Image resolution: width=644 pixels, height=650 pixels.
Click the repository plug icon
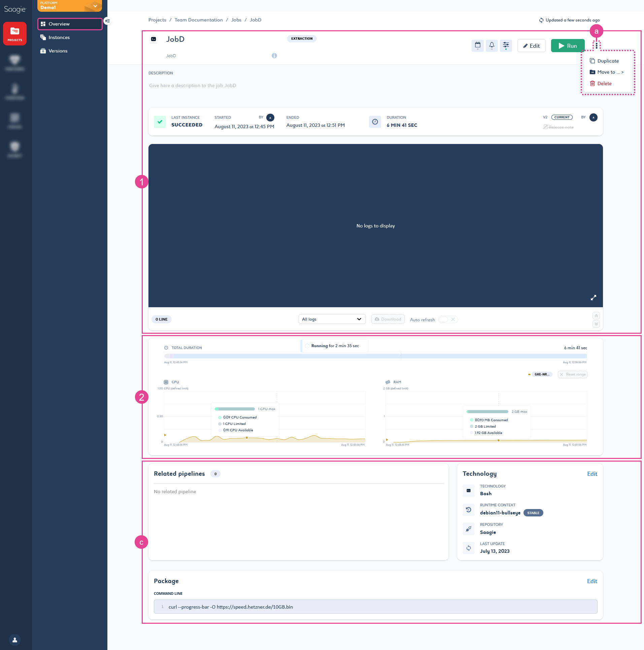[468, 529]
